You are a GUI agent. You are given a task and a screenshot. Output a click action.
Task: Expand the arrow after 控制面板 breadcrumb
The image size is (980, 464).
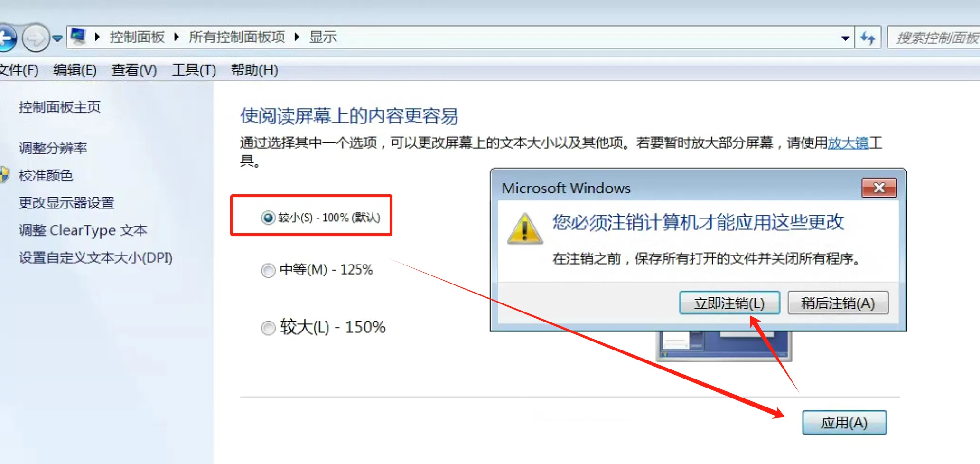[x=177, y=37]
